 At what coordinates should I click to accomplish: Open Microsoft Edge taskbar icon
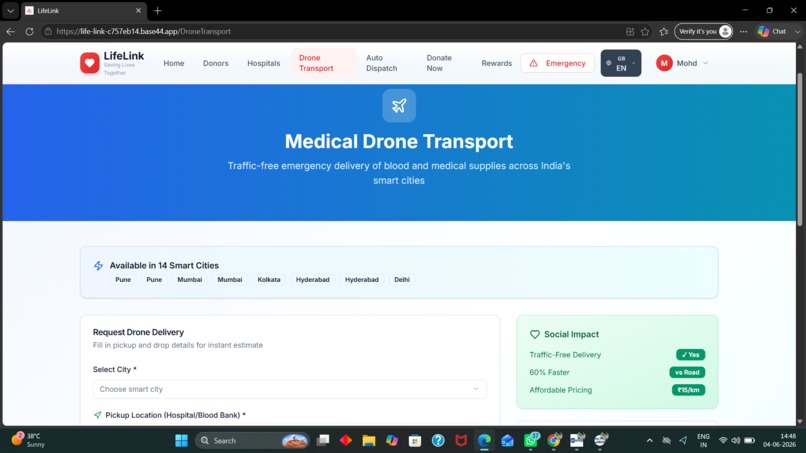(484, 441)
